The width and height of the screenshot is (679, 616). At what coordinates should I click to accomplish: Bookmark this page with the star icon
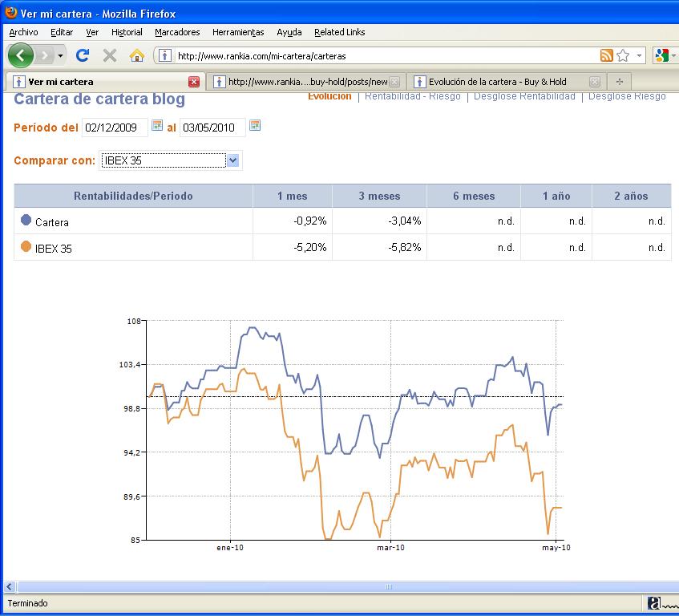click(623, 55)
